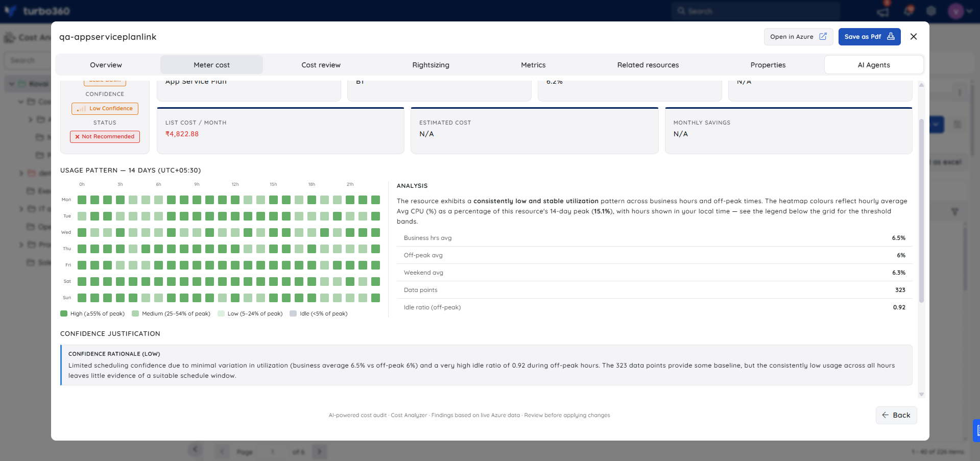Click the Business hrs avg row
This screenshot has width=980, height=461.
tap(655, 238)
